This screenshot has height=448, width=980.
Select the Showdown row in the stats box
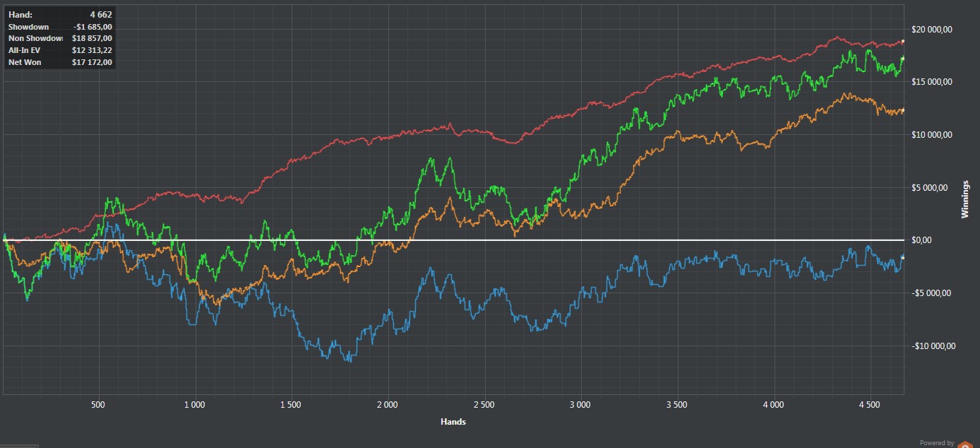click(x=59, y=27)
